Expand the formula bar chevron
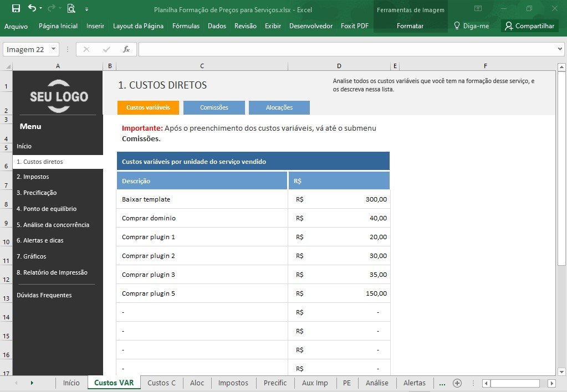 [x=560, y=49]
